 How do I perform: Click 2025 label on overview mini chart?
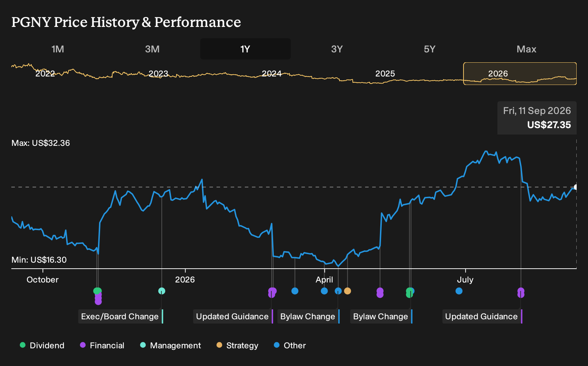pos(385,74)
